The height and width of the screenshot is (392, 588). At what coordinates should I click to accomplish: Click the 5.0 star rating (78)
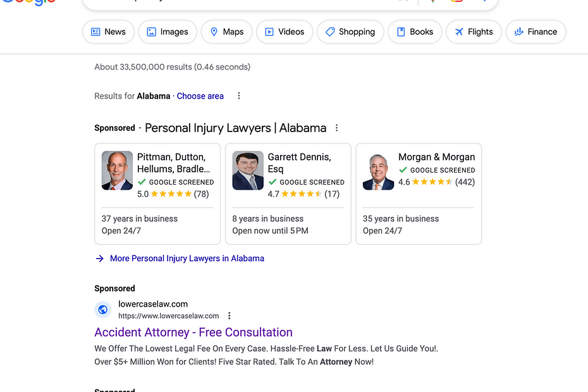[x=173, y=194]
